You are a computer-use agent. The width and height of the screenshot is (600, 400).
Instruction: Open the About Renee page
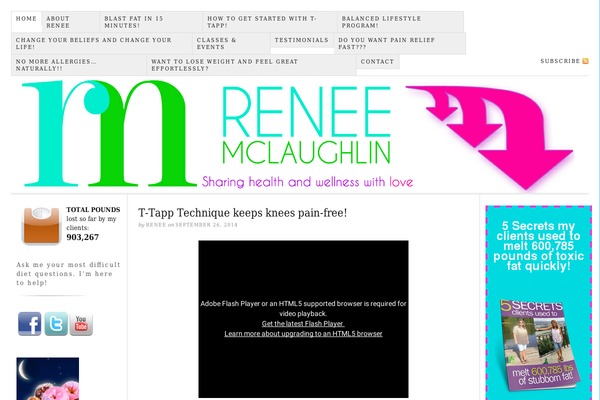pos(70,22)
